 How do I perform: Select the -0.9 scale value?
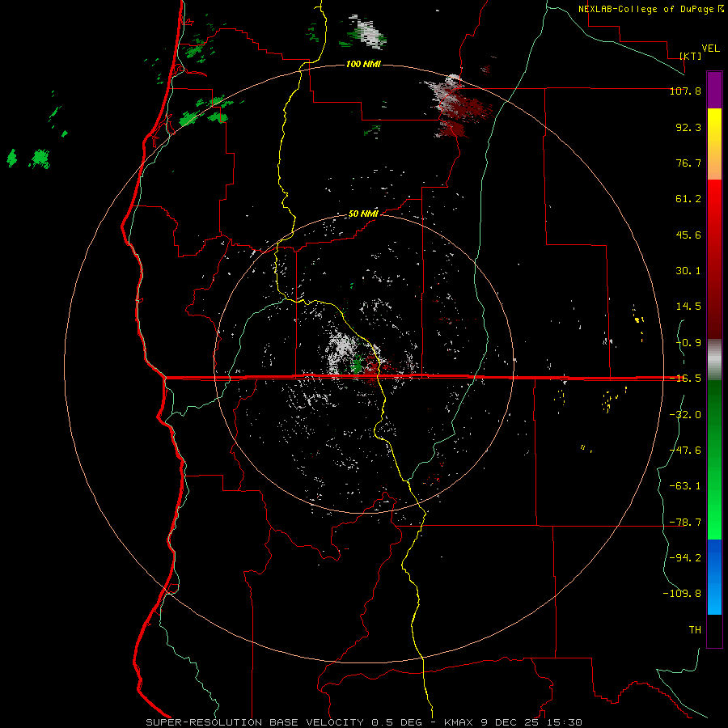pyautogui.click(x=688, y=343)
